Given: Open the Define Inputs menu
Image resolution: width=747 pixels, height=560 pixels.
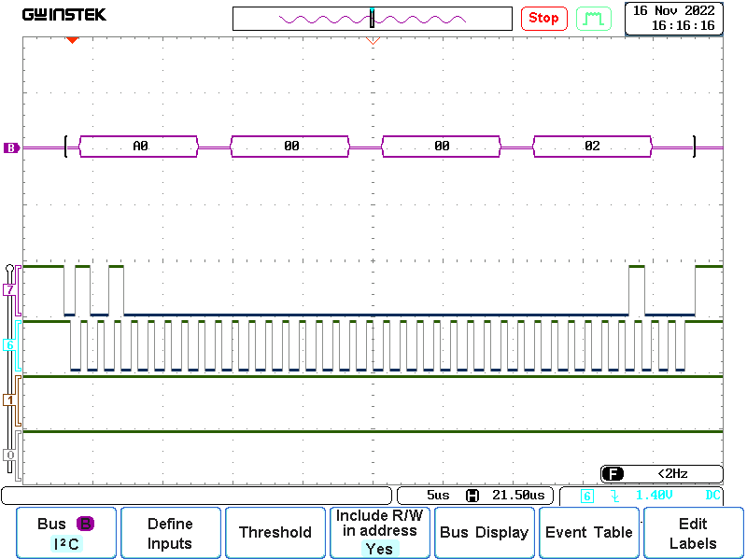Looking at the screenshot, I should pos(170,533).
